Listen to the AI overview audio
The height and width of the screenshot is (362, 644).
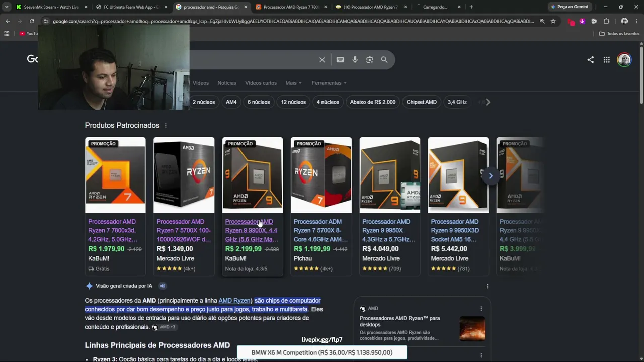(x=163, y=286)
